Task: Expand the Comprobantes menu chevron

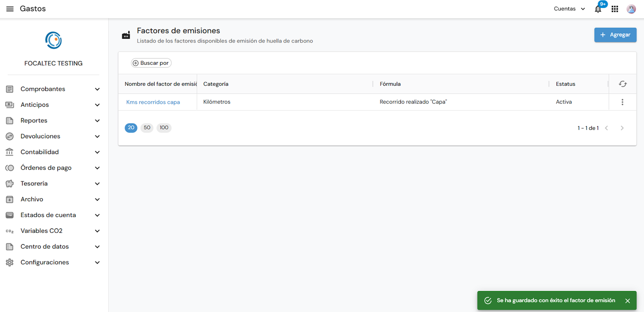Action: tap(97, 89)
